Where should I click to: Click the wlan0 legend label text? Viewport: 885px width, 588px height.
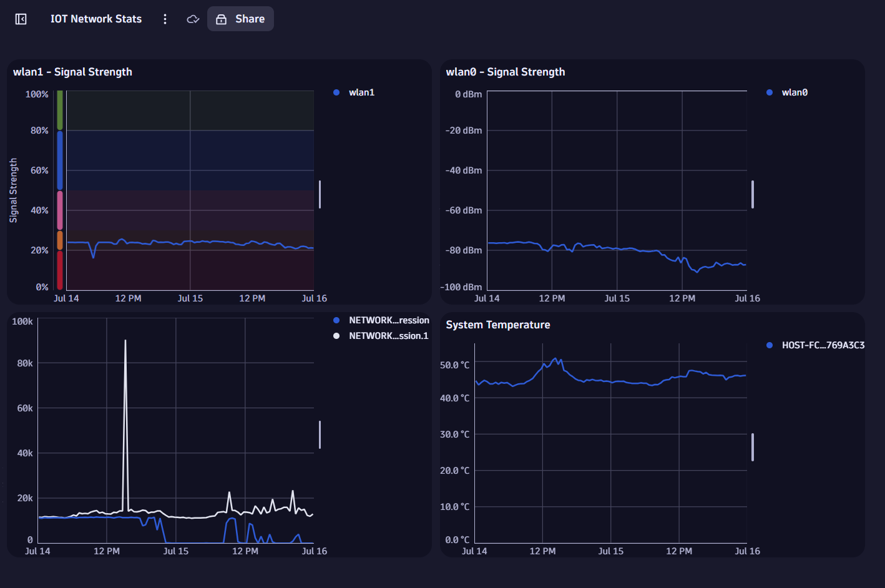(x=795, y=92)
